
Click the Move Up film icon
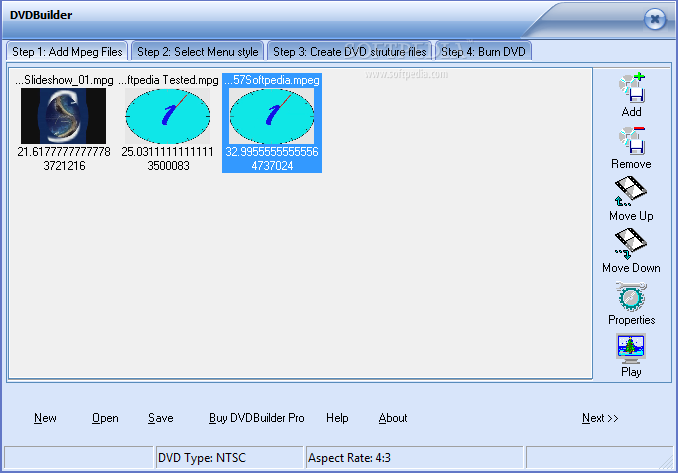pos(631,191)
